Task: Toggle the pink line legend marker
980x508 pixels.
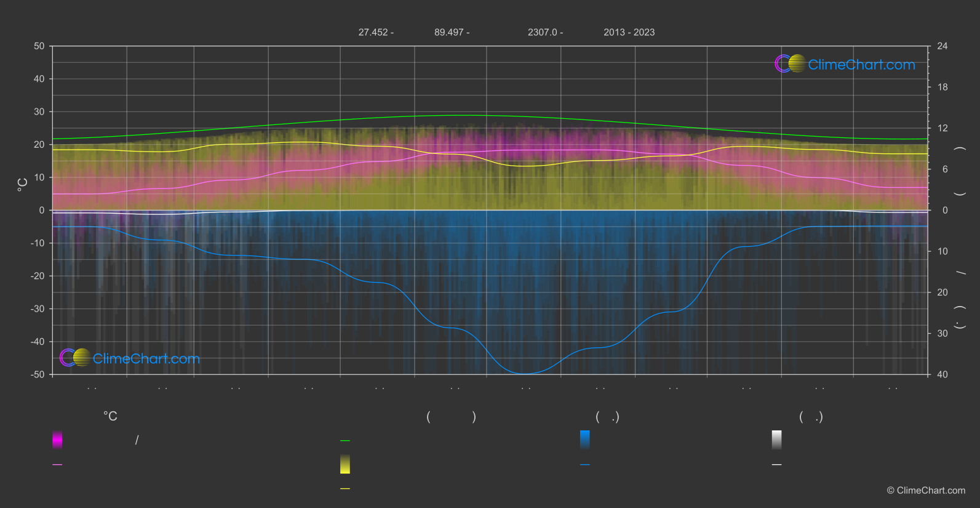Action: pyautogui.click(x=57, y=465)
